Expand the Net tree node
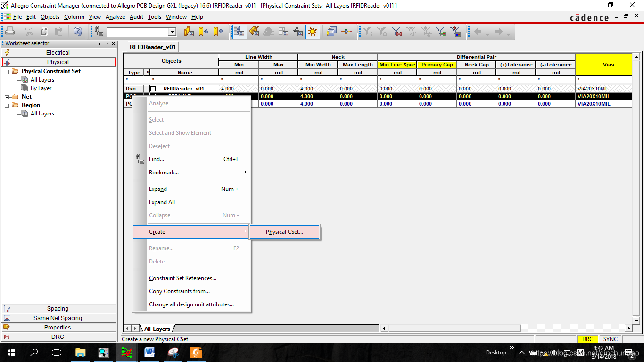The height and width of the screenshot is (362, 644). tap(7, 97)
